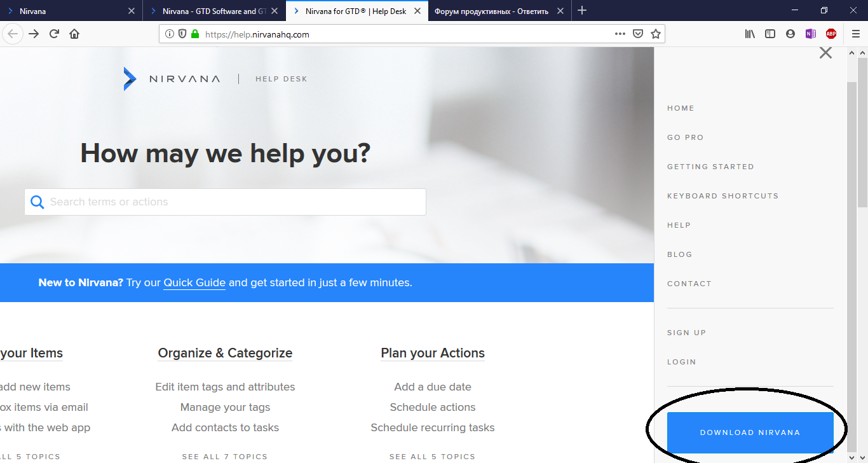868x463 pixels.
Task: Save page to Pocket icon
Action: tap(638, 34)
